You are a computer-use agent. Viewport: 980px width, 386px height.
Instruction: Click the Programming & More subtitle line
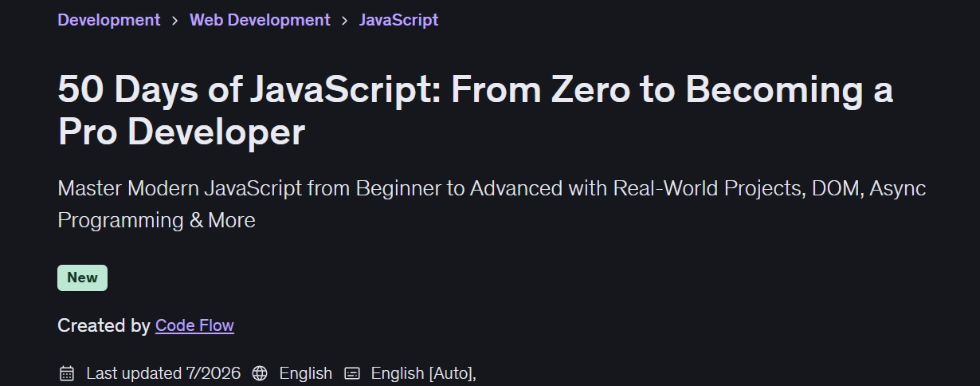[156, 221]
